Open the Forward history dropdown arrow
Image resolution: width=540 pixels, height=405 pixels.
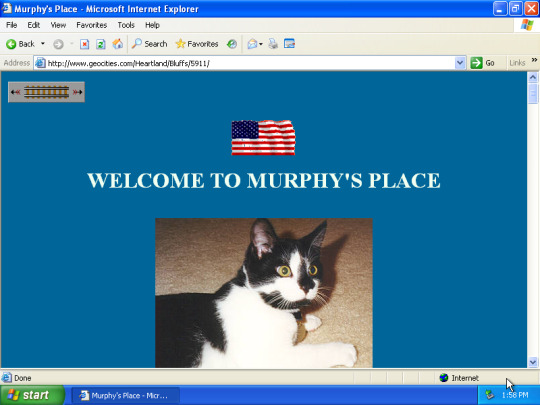coord(72,44)
